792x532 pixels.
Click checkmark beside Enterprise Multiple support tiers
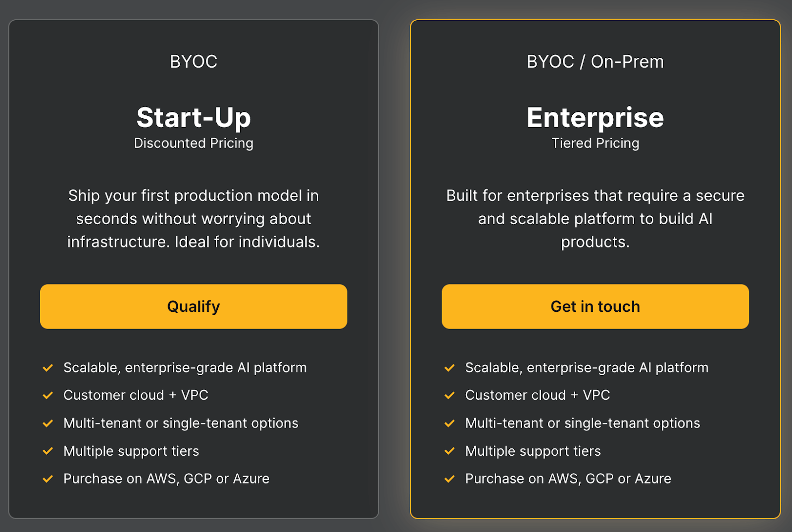tap(449, 451)
